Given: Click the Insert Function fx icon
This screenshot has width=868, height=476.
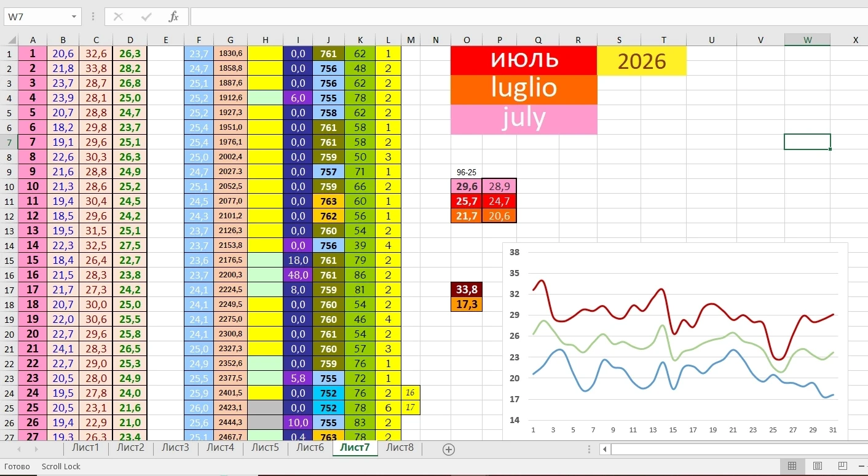Looking at the screenshot, I should tap(174, 17).
